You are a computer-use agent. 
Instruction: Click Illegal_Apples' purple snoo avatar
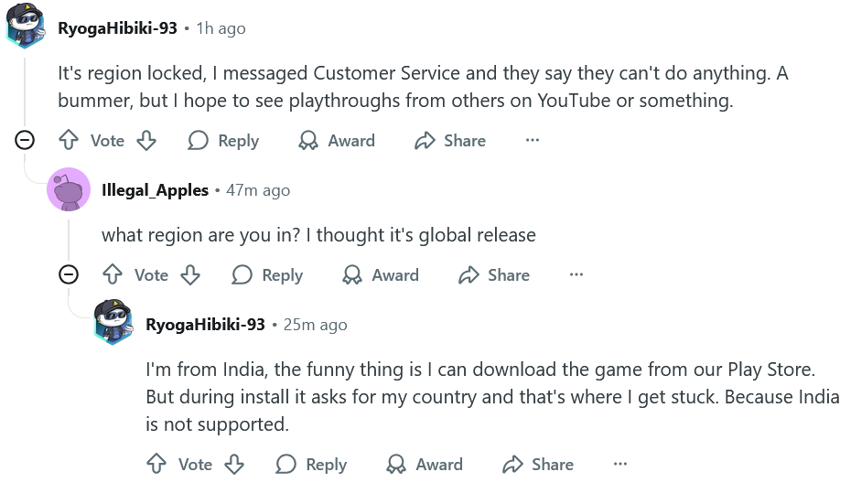pos(69,189)
